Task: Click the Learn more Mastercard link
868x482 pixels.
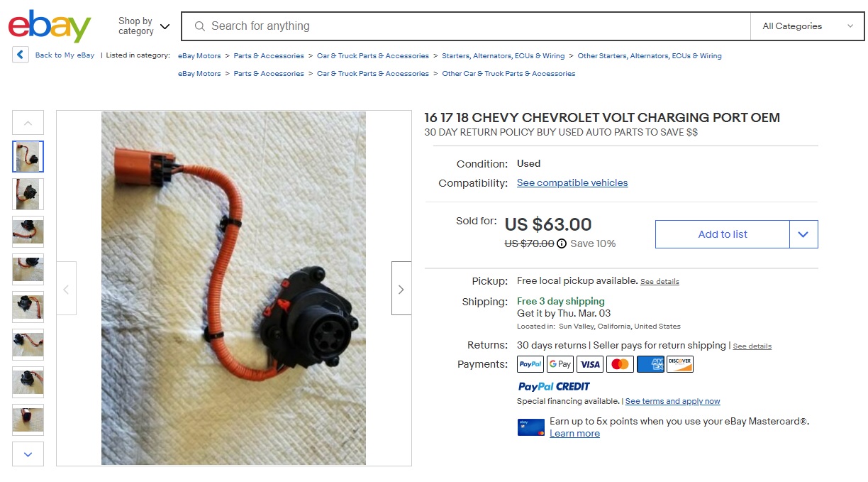Action: (x=574, y=434)
